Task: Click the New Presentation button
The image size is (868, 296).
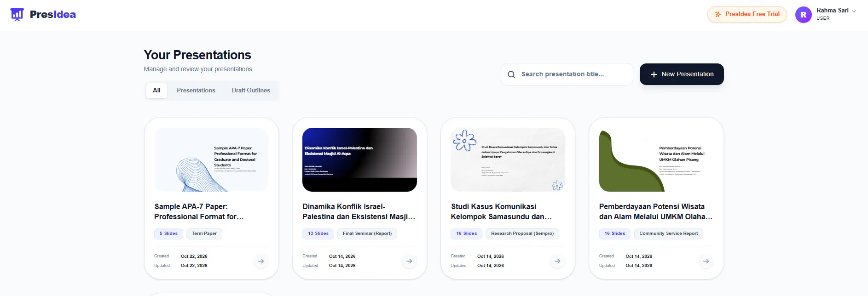Action: point(682,74)
